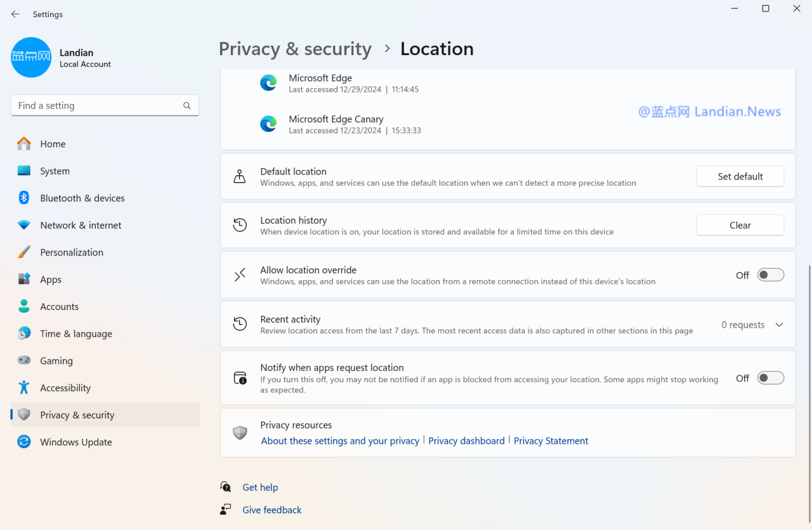The image size is (812, 530).
Task: Click the Gaming controller icon
Action: coord(24,361)
